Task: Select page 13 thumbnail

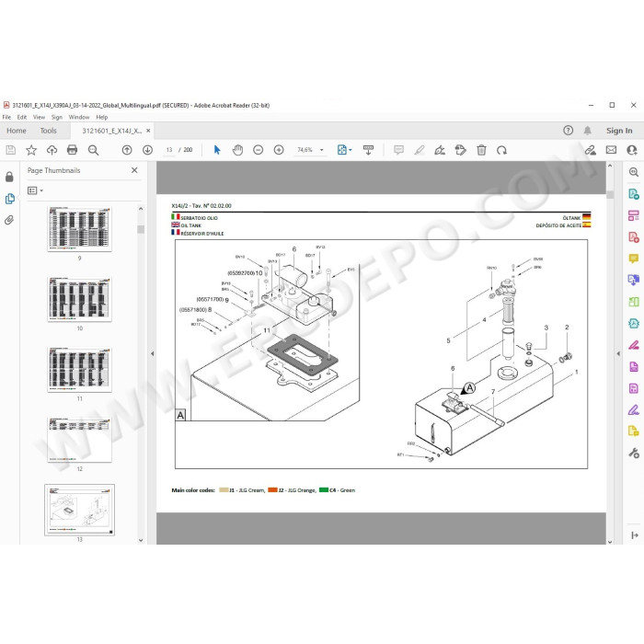Action: coord(80,510)
